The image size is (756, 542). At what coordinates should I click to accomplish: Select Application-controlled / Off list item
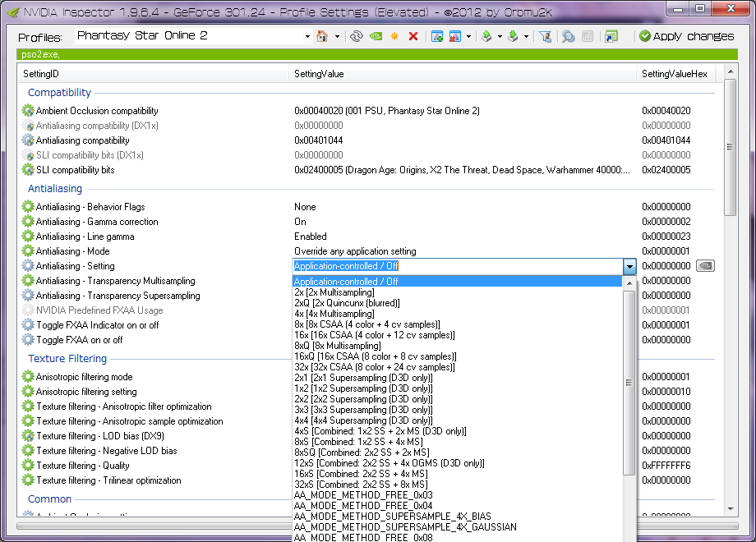tap(457, 282)
